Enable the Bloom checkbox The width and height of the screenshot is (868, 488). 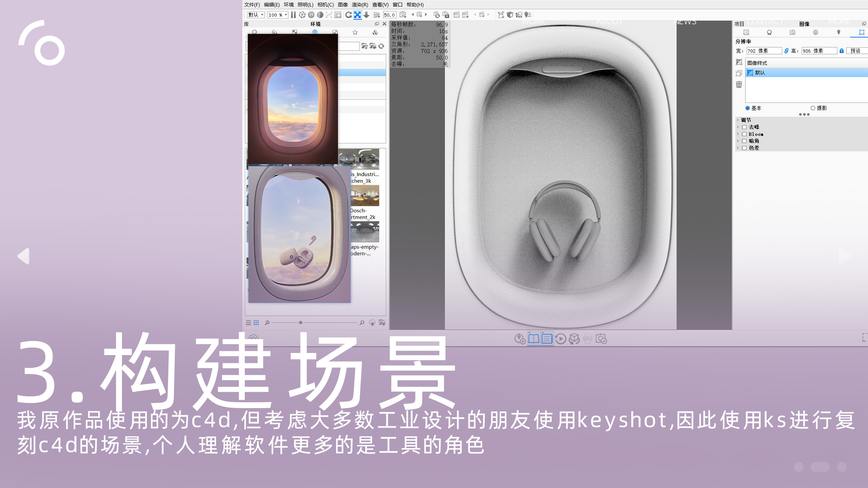point(744,134)
